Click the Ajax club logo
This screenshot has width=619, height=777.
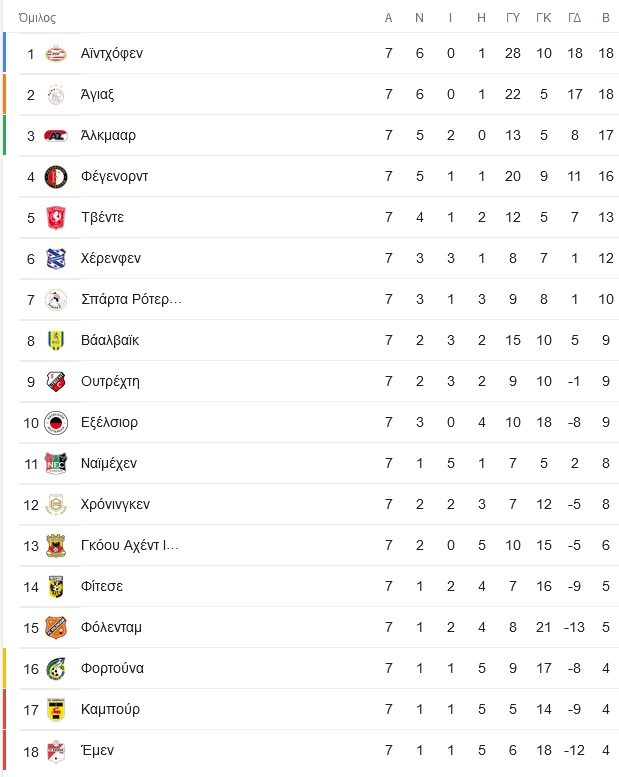point(56,94)
